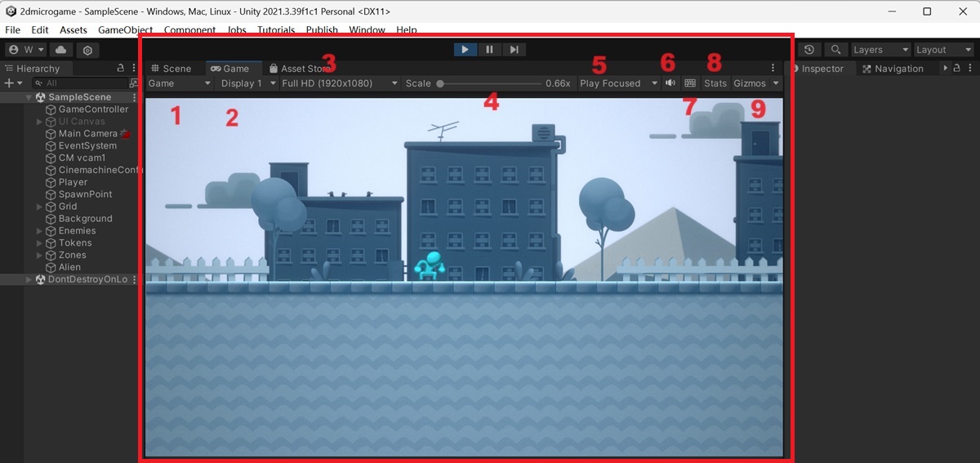Expand the UI Canvas object

pos(39,122)
